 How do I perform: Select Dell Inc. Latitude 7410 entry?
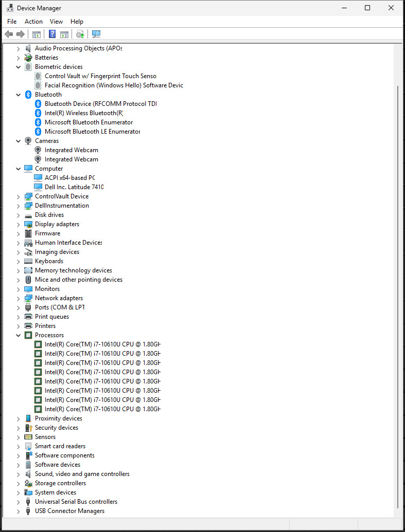tap(74, 187)
